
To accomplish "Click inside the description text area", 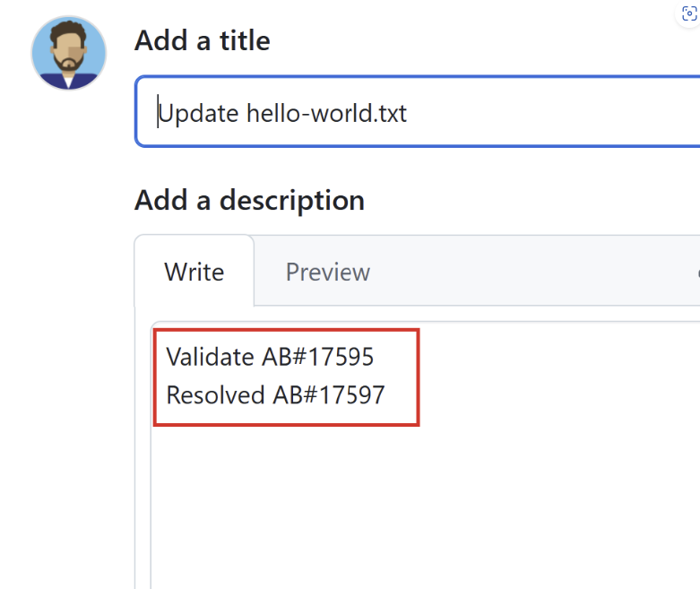I will 426,455.
